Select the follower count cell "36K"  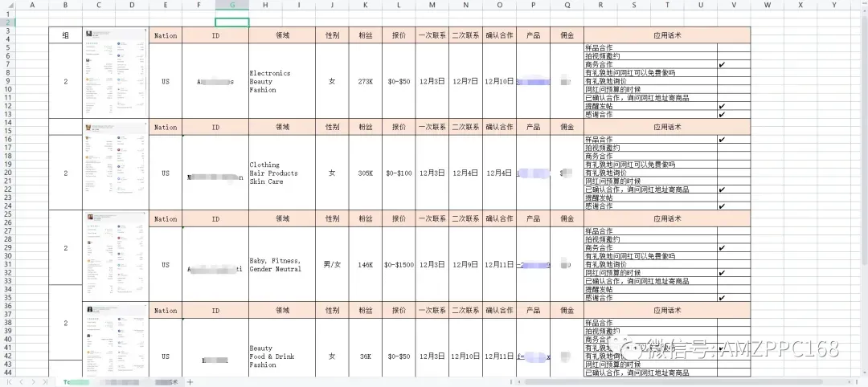pyautogui.click(x=366, y=348)
